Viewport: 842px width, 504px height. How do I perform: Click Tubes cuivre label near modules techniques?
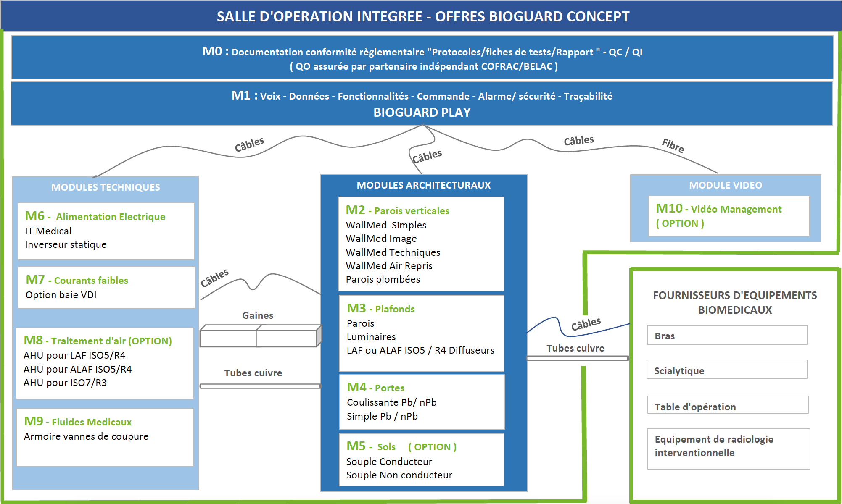tap(253, 373)
